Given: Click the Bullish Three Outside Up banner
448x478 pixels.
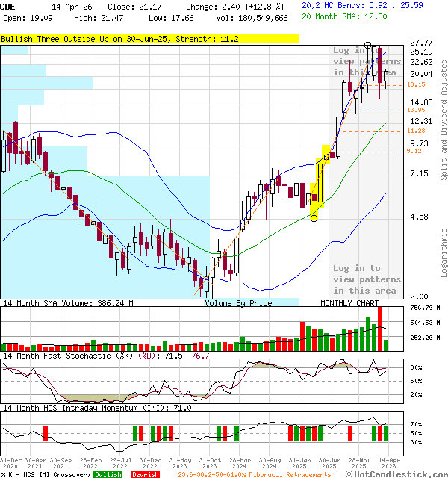Looking at the screenshot, I should click(x=119, y=38).
